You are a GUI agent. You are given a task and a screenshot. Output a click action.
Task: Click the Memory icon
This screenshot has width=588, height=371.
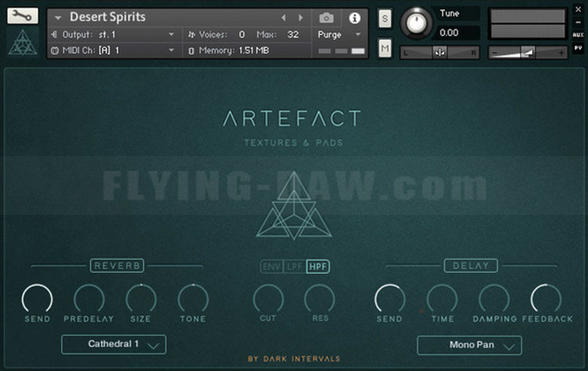[191, 51]
